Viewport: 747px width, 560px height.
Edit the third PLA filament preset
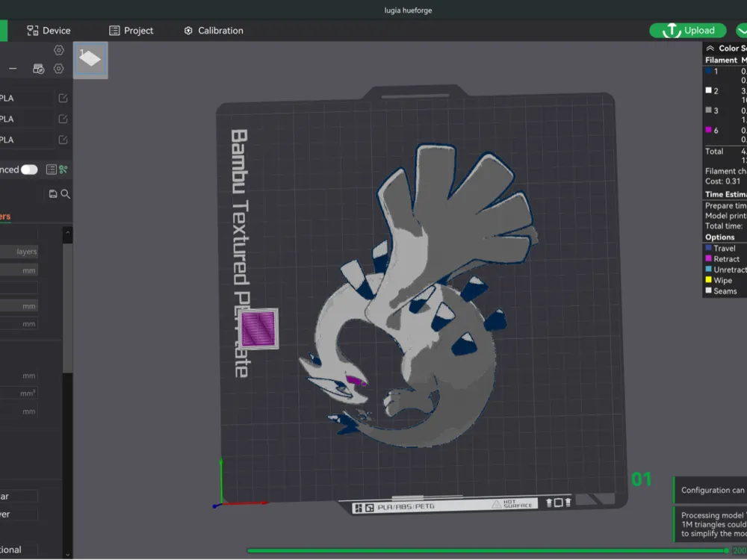pyautogui.click(x=63, y=140)
